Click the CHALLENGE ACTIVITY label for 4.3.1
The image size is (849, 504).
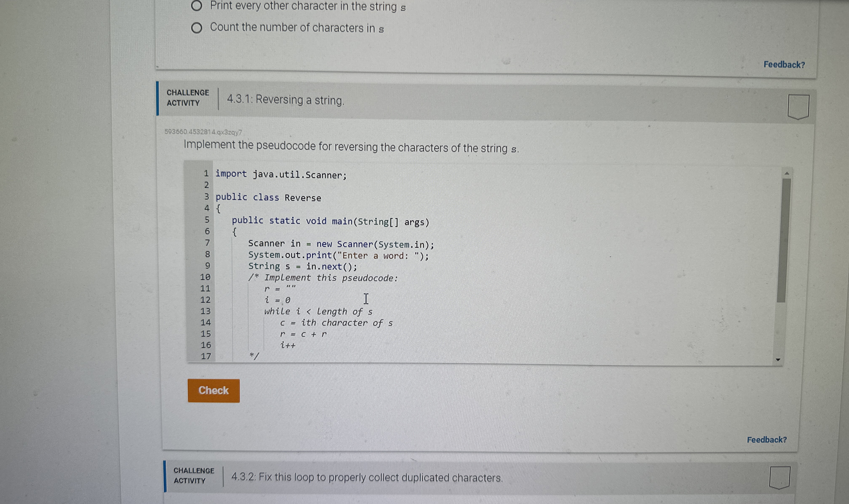point(188,98)
